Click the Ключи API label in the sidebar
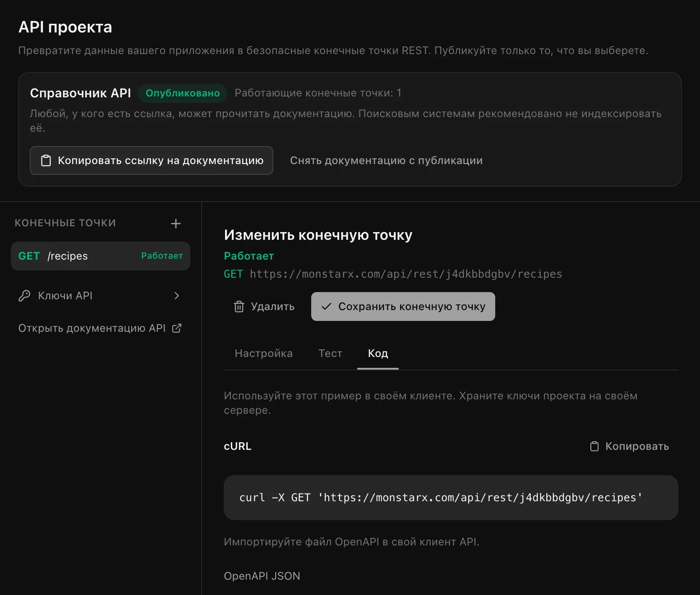The height and width of the screenshot is (595, 700). 65,296
